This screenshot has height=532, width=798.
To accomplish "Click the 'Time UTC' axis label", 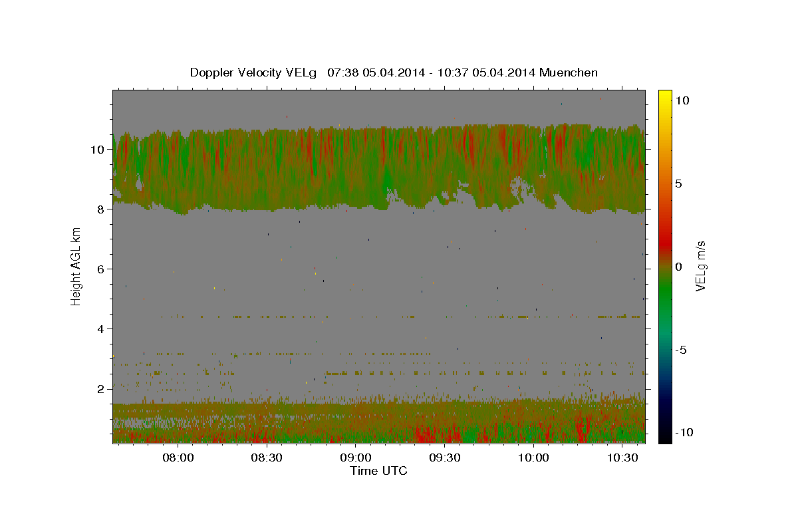I will [x=378, y=471].
